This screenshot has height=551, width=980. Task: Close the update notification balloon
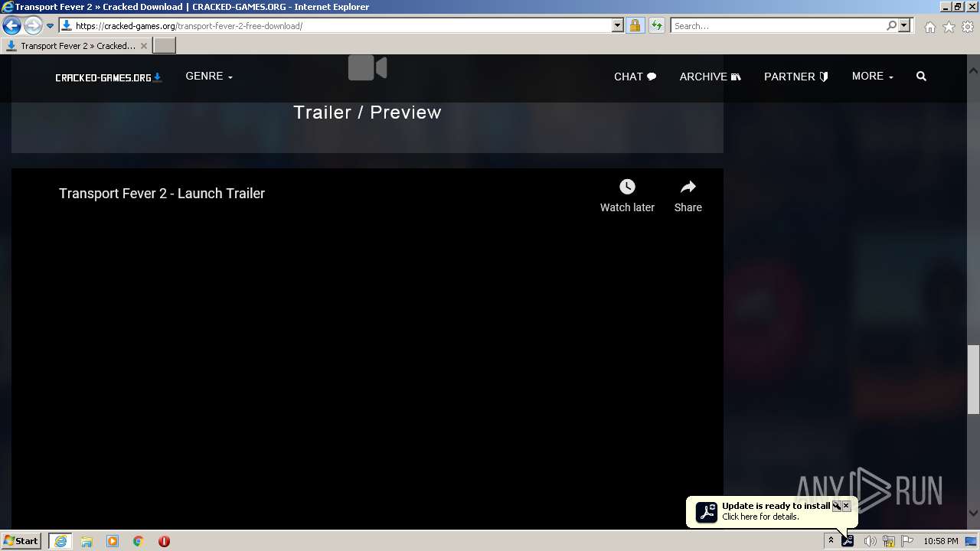click(846, 506)
